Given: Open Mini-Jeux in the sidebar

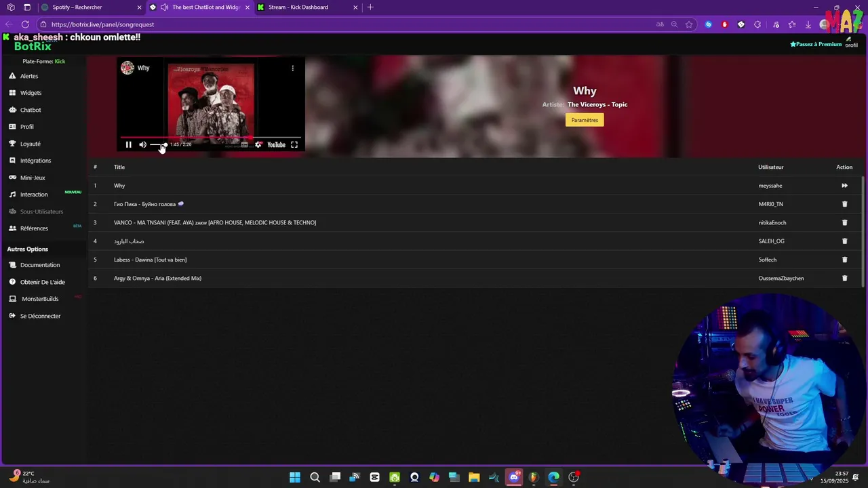Looking at the screenshot, I should (x=33, y=178).
